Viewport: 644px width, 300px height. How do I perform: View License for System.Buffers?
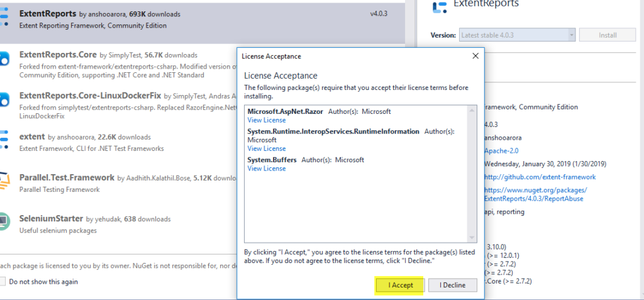pyautogui.click(x=266, y=169)
